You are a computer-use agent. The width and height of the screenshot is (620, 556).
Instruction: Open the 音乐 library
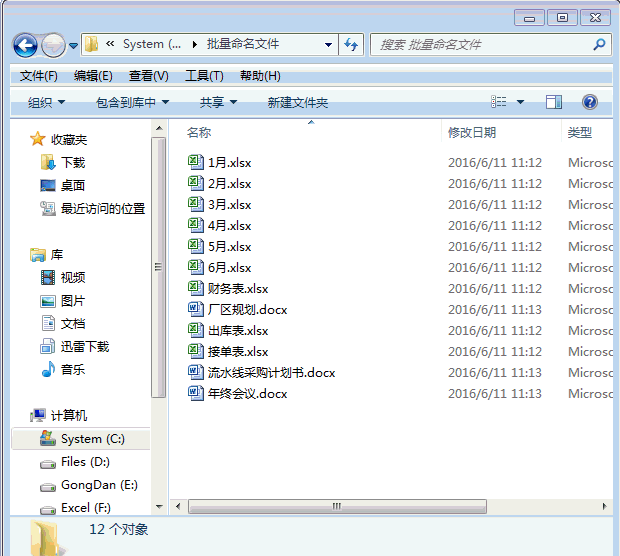pyautogui.click(x=63, y=370)
